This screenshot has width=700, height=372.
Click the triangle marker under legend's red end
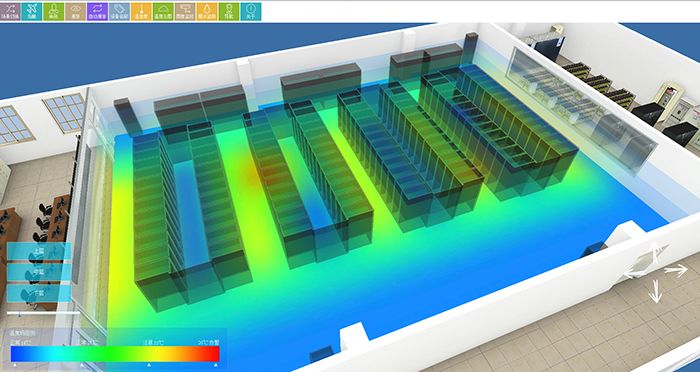point(216,364)
